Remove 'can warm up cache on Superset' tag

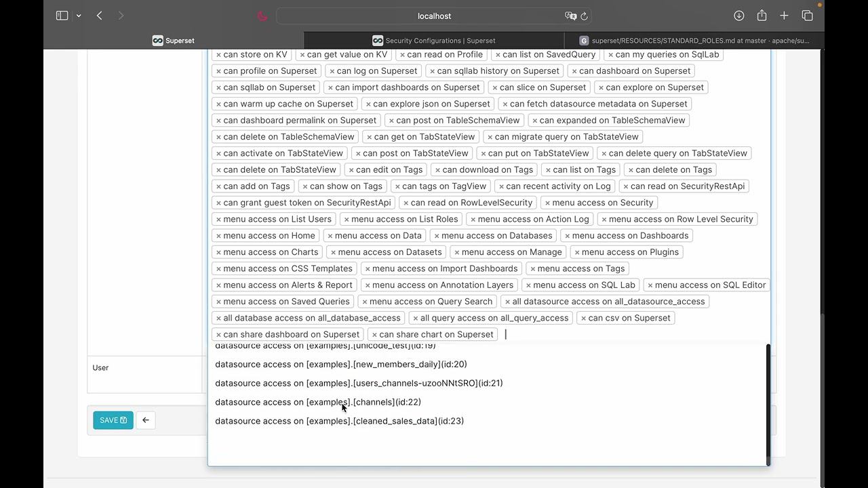[218, 104]
